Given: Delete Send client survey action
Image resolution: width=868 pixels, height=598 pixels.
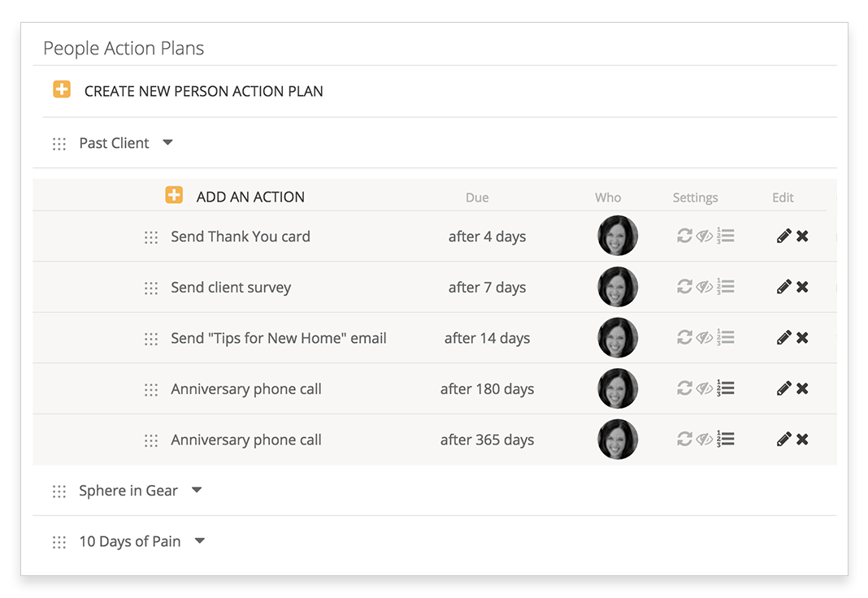Looking at the screenshot, I should [803, 287].
